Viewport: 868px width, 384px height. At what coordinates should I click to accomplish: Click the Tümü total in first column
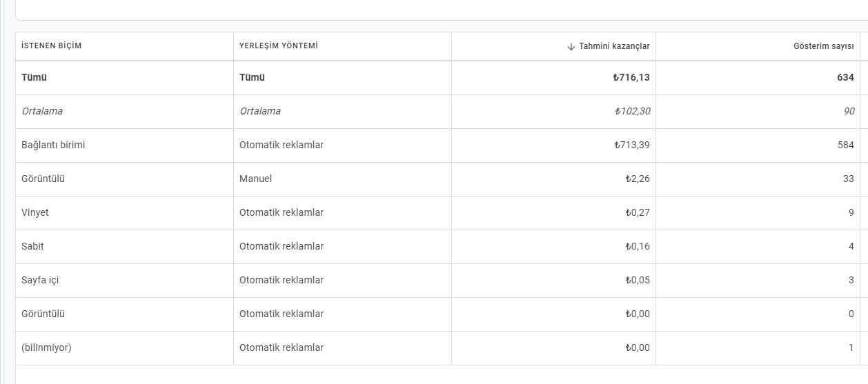point(34,78)
